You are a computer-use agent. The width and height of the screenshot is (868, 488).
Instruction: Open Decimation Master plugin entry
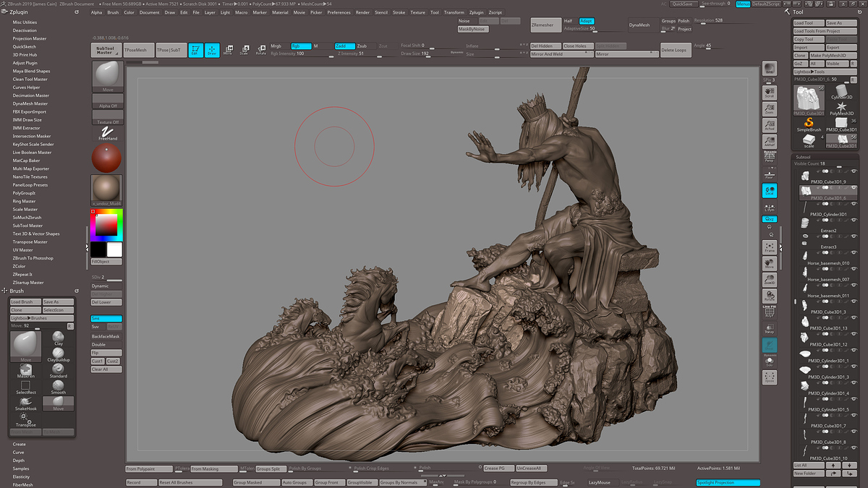30,95
